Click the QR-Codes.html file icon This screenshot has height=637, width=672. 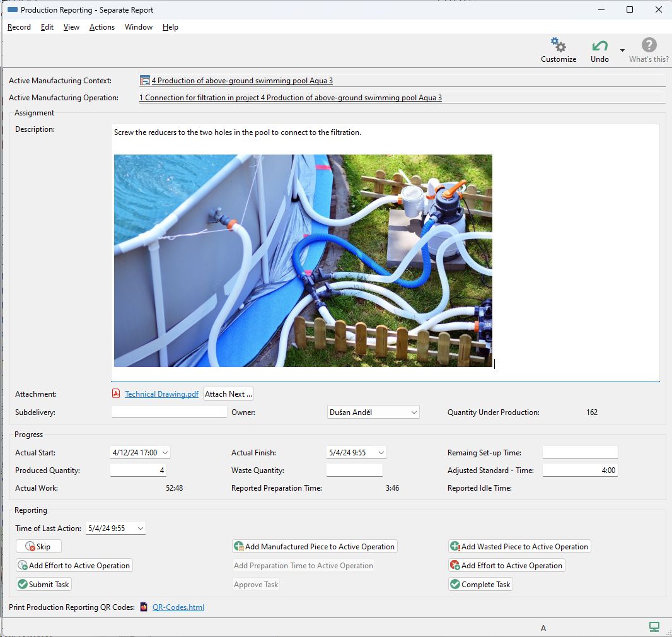point(144,607)
